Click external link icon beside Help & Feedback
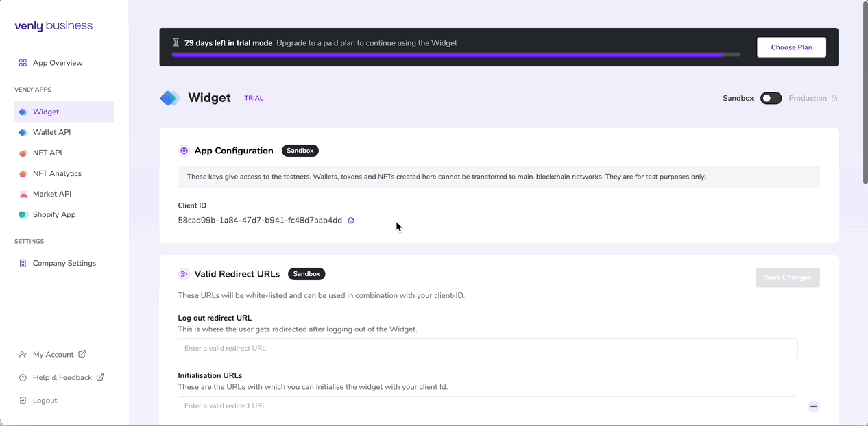The width and height of the screenshot is (868, 426). coord(100,377)
